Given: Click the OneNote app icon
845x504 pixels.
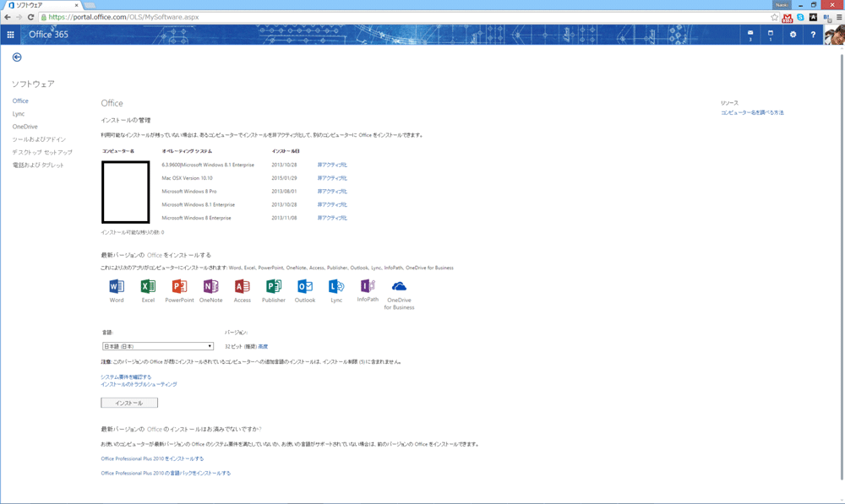Looking at the screenshot, I should click(210, 286).
